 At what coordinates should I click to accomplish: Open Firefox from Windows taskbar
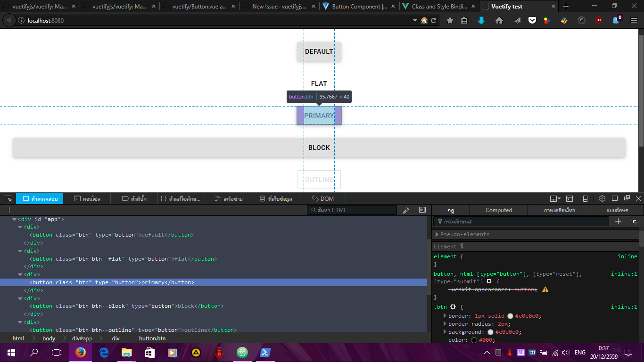(x=81, y=352)
